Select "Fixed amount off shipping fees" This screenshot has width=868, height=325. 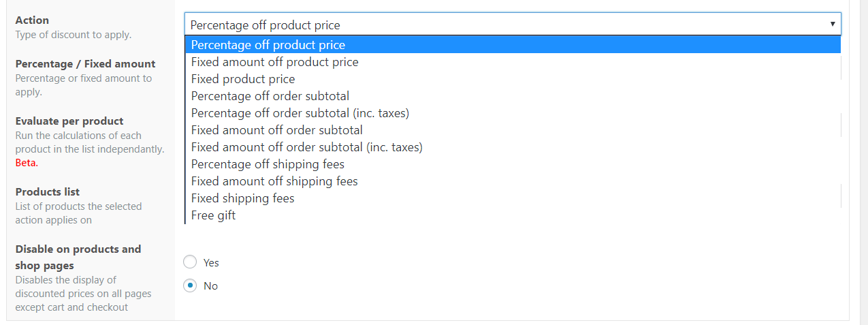[513, 181]
